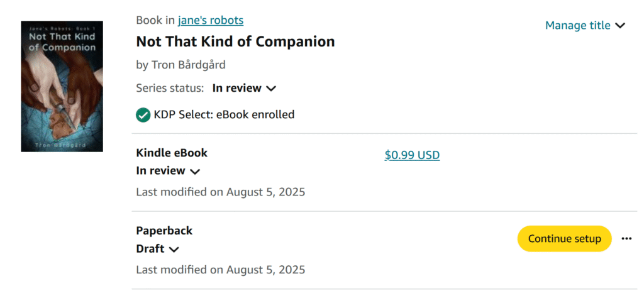Expand the Kindle eBook In review status text
Screen dimensions: 644x296
pos(160,171)
